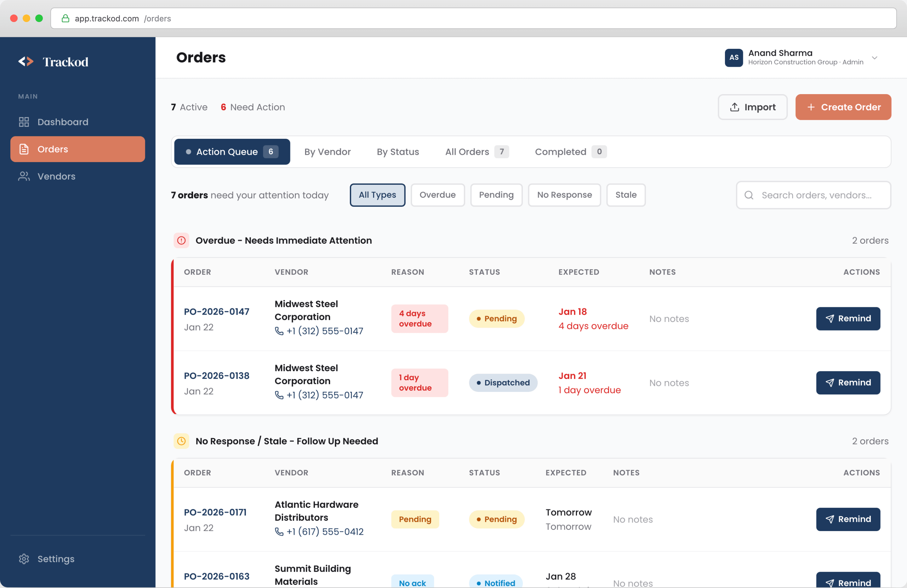The image size is (907, 588).
Task: Click the phone icon for Midwest Steel Corporation
Action: (x=279, y=331)
